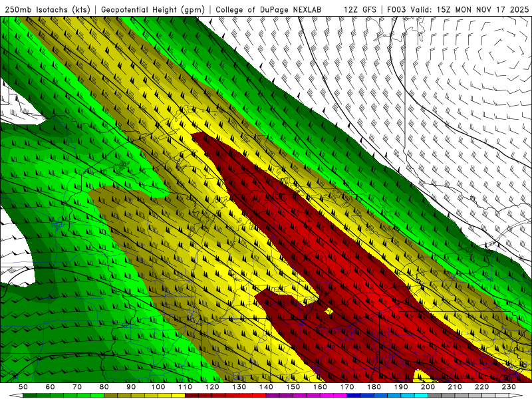This screenshot has width=532, height=399.
Task: Click the '220' legend value
Action: pos(481,387)
